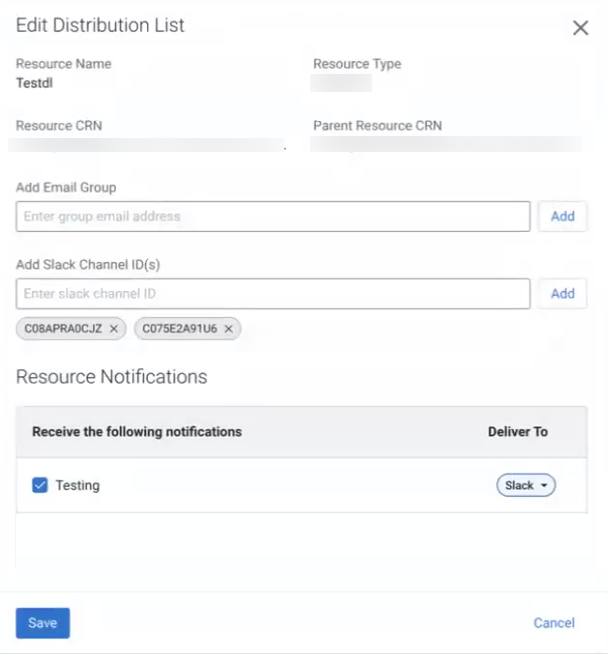The height and width of the screenshot is (654, 608).
Task: Open the Slack delivery dropdown
Action: point(526,486)
